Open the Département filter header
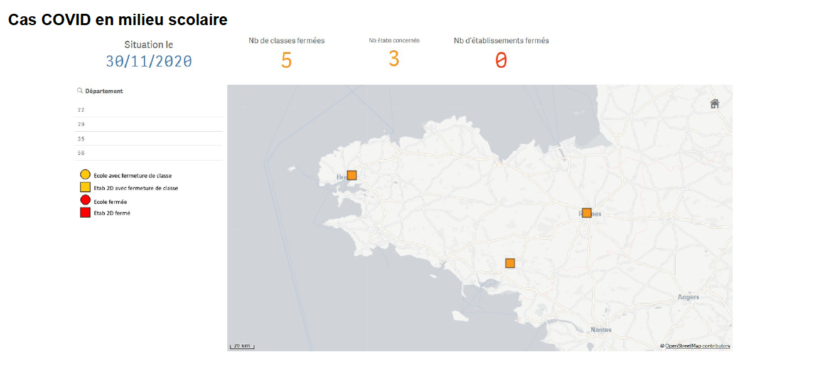Viewport: 820px width, 372px height. point(104,91)
